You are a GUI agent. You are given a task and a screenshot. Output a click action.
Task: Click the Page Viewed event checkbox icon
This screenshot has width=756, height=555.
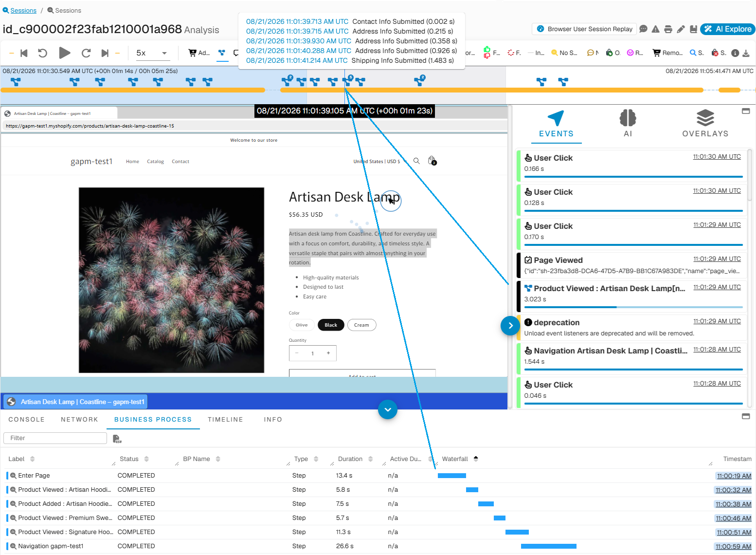(528, 260)
